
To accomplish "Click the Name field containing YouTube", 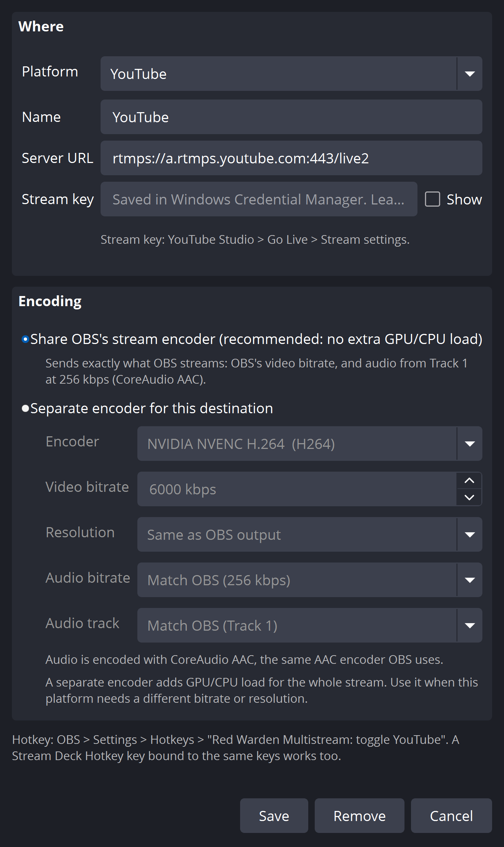I will pyautogui.click(x=291, y=117).
